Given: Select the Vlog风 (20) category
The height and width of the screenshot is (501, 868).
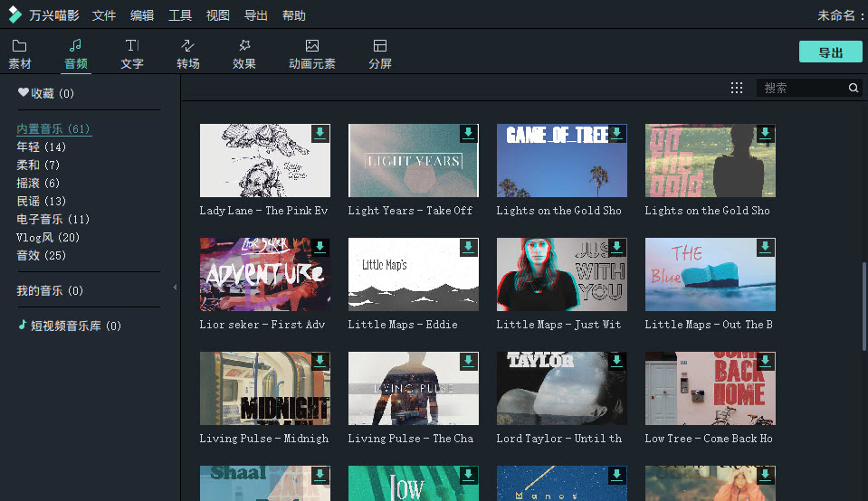Looking at the screenshot, I should click(x=48, y=237).
